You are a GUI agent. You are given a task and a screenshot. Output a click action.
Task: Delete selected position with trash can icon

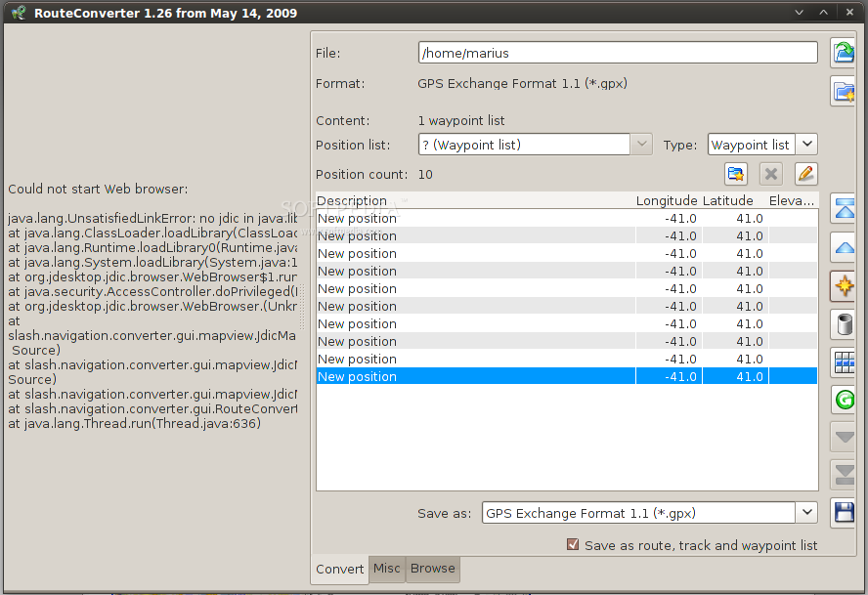coord(844,323)
